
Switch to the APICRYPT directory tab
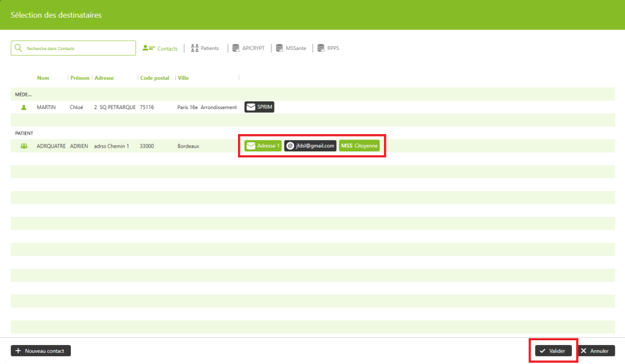pos(248,48)
